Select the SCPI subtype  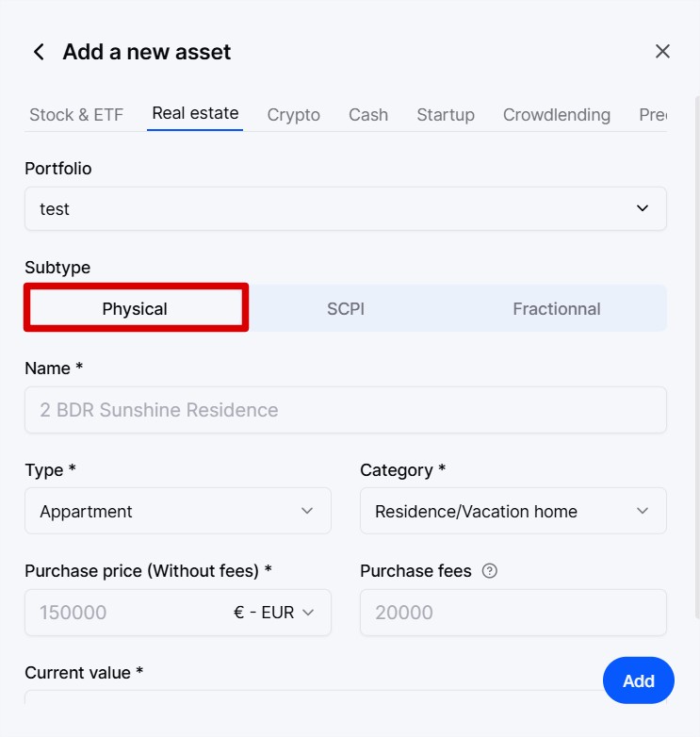(x=346, y=309)
